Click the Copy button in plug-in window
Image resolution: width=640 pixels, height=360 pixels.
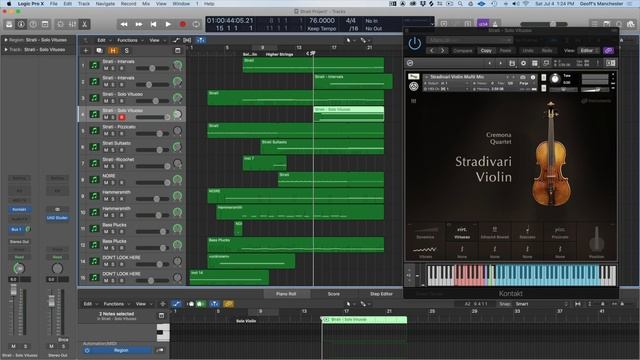point(486,51)
